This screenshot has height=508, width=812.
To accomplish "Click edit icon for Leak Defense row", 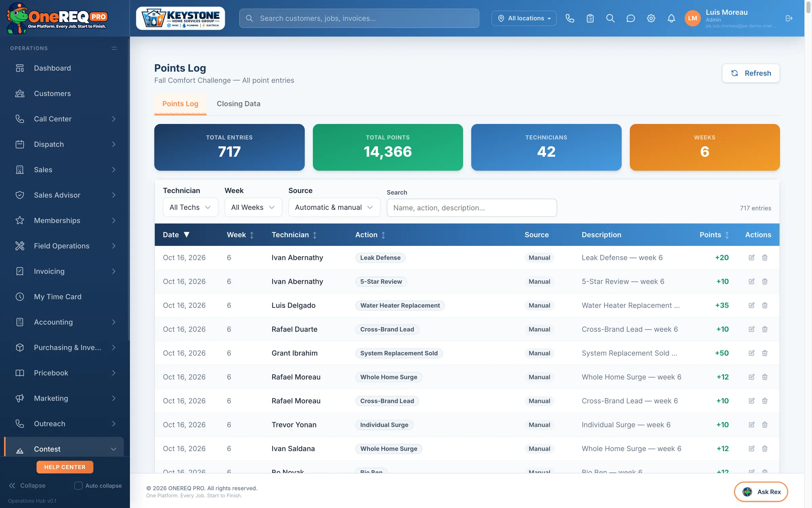I will [751, 258].
